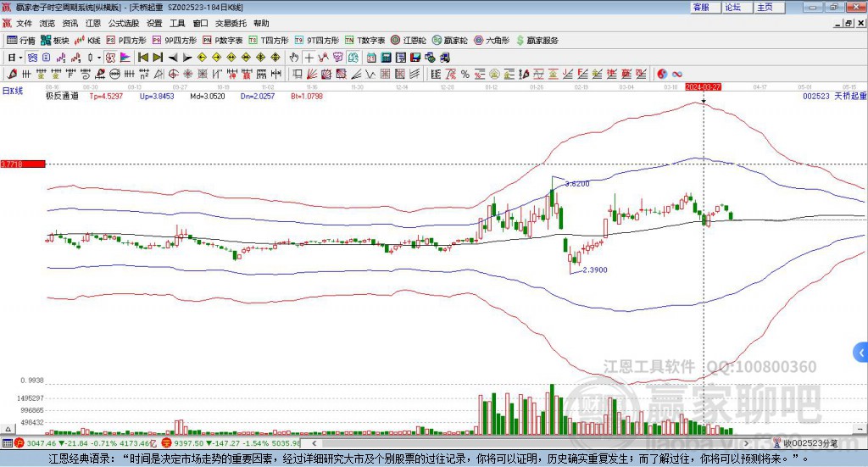Click the horizontal scrollbar right arrow
Viewport: 868px width, 467px height.
(746, 443)
